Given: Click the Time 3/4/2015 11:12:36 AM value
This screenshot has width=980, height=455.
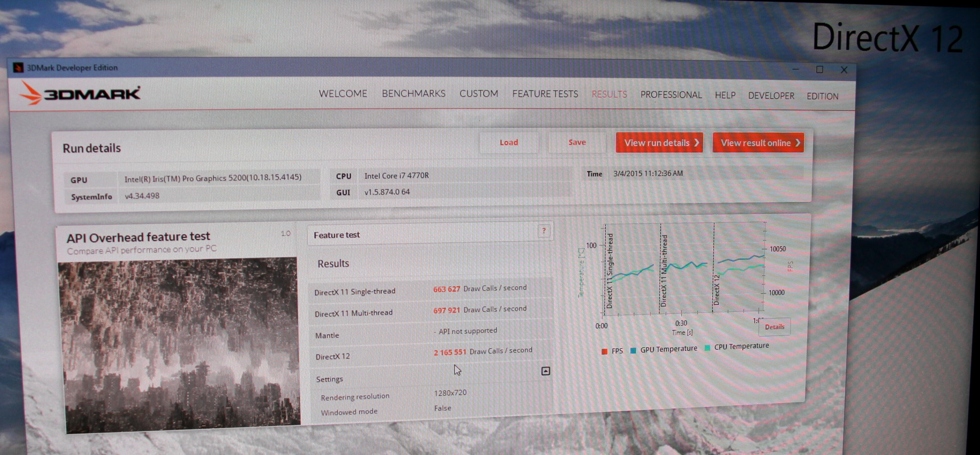Looking at the screenshot, I should pos(648,174).
